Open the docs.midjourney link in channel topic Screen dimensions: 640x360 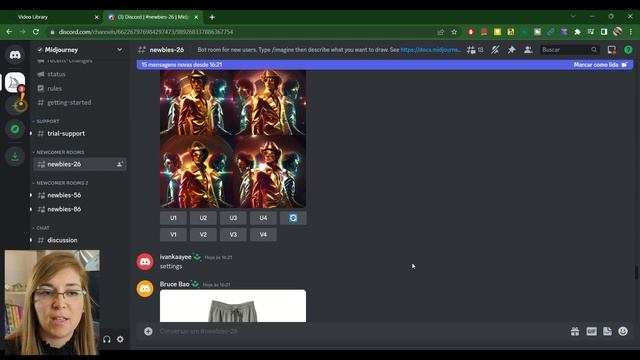tap(431, 50)
